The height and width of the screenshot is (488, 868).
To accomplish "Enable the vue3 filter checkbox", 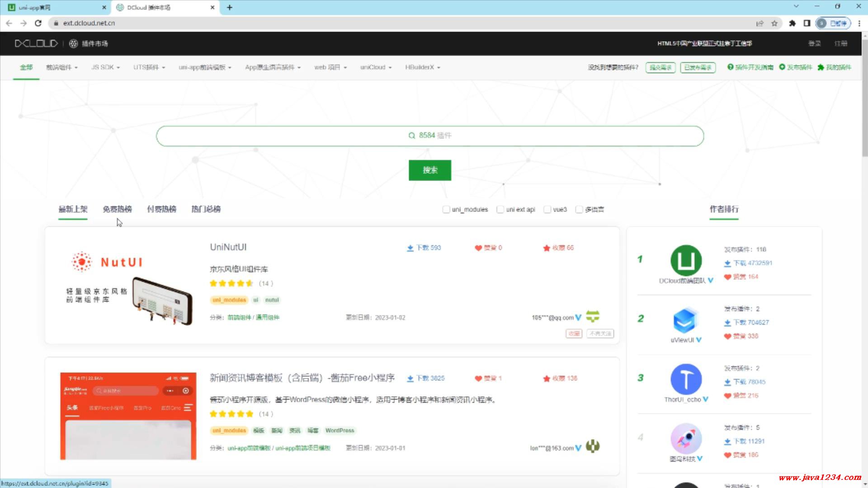I will click(547, 209).
